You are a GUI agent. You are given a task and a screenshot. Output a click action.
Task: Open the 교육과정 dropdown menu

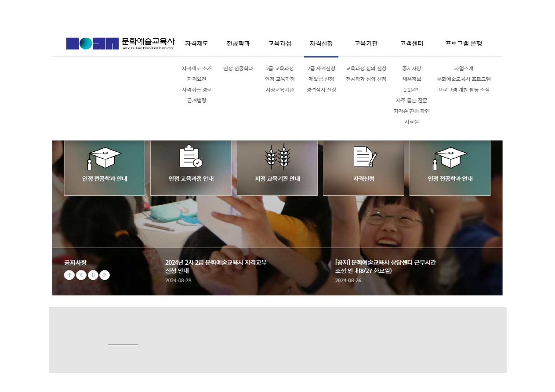(279, 43)
